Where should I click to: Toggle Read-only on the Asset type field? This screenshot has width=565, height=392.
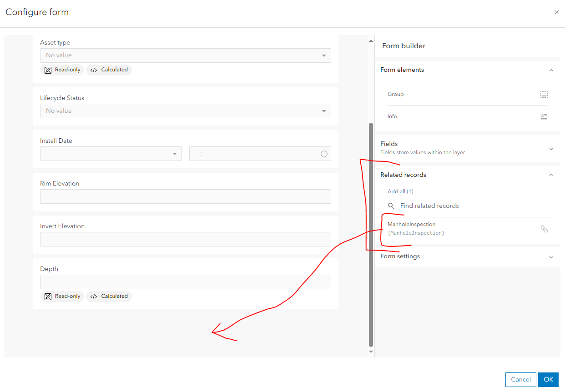pyautogui.click(x=62, y=70)
